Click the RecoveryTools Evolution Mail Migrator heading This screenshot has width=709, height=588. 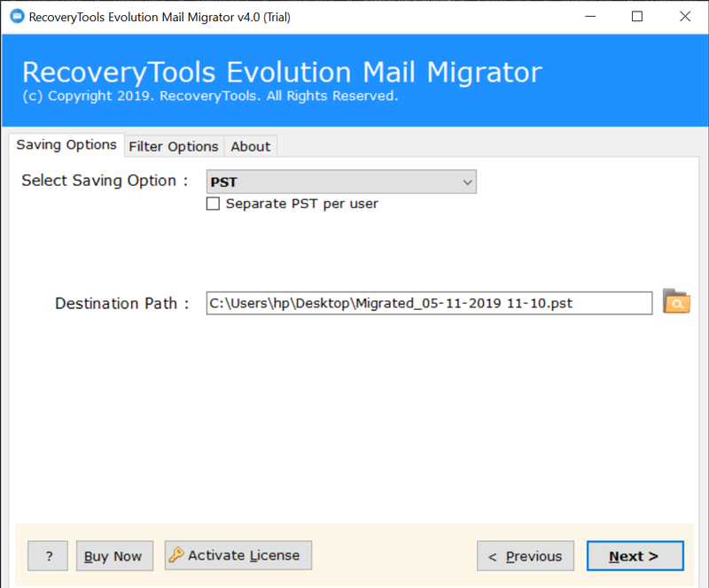point(282,73)
